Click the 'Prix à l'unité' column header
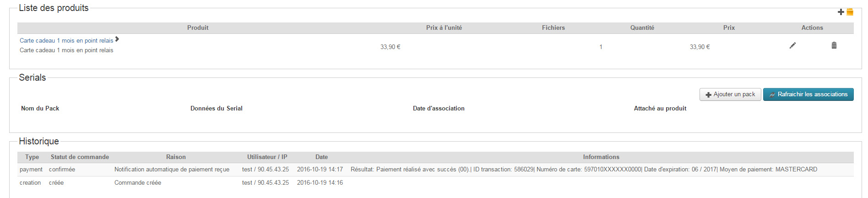868x198 pixels. pyautogui.click(x=444, y=28)
